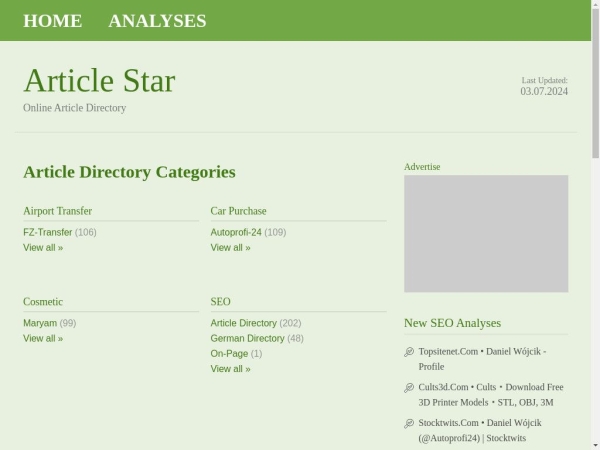The width and height of the screenshot is (600, 450).
Task: Click the icon beside Stocktwits.Com analysis
Action: pyautogui.click(x=409, y=424)
